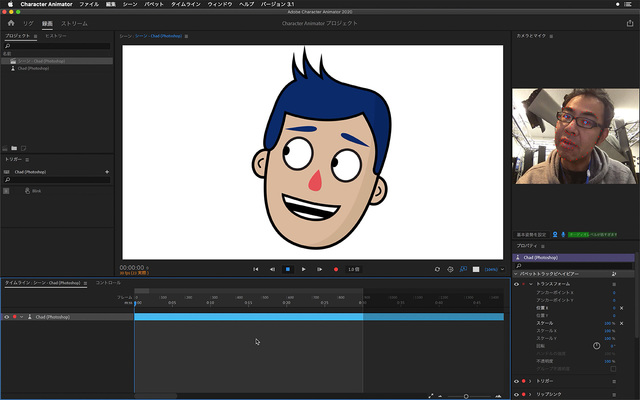Toggle the camera input icon
Image resolution: width=640 pixels, height=400 pixels.
(553, 235)
